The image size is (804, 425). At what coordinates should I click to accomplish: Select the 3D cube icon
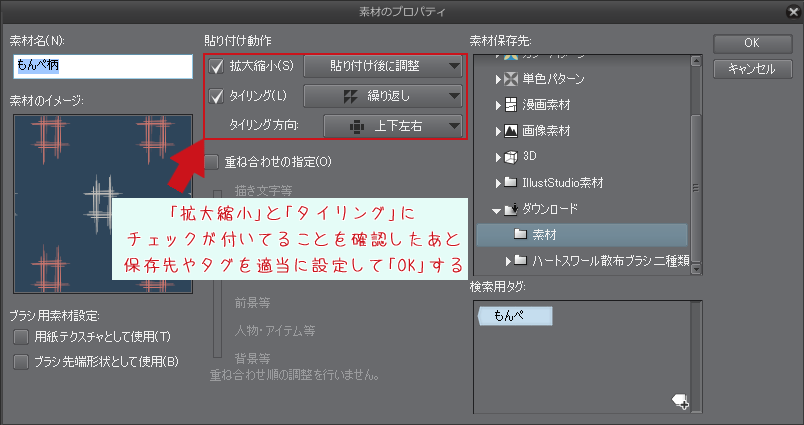coord(511,157)
